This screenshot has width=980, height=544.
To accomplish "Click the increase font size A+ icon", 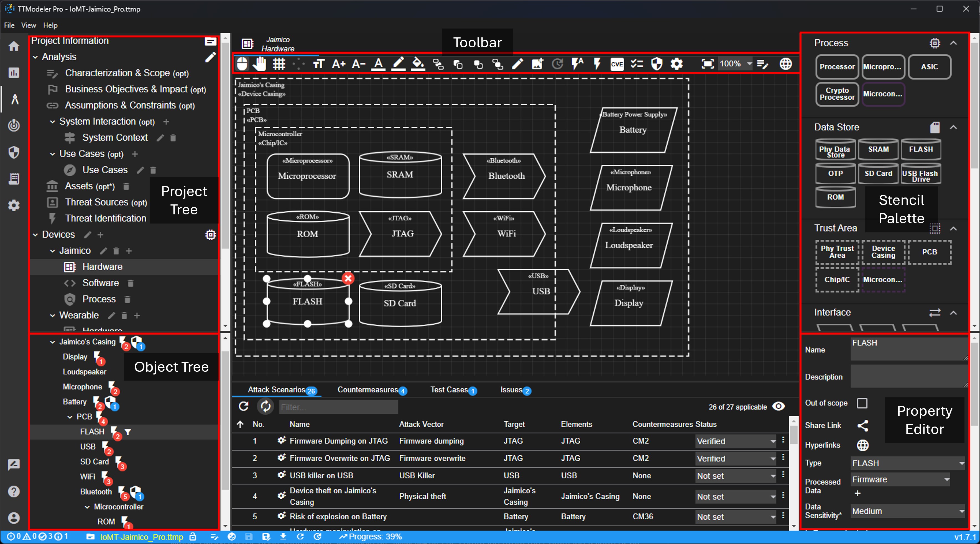I will 338,63.
